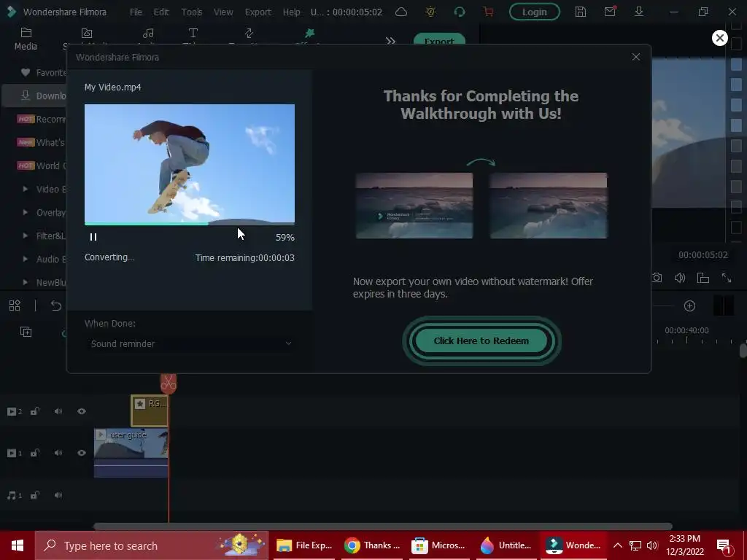Toggle lock on audio track 1

pos(35,495)
